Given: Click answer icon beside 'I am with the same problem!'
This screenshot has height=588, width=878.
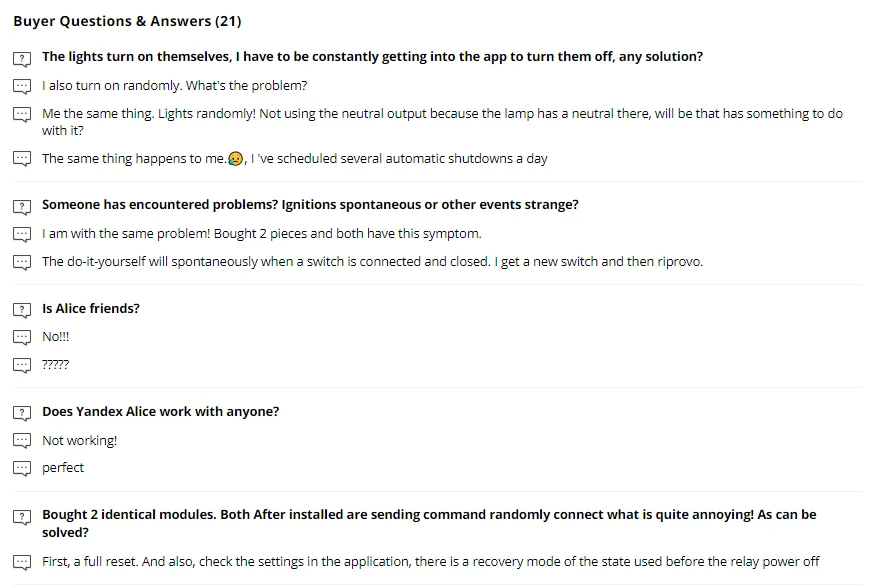Looking at the screenshot, I should tap(22, 234).
